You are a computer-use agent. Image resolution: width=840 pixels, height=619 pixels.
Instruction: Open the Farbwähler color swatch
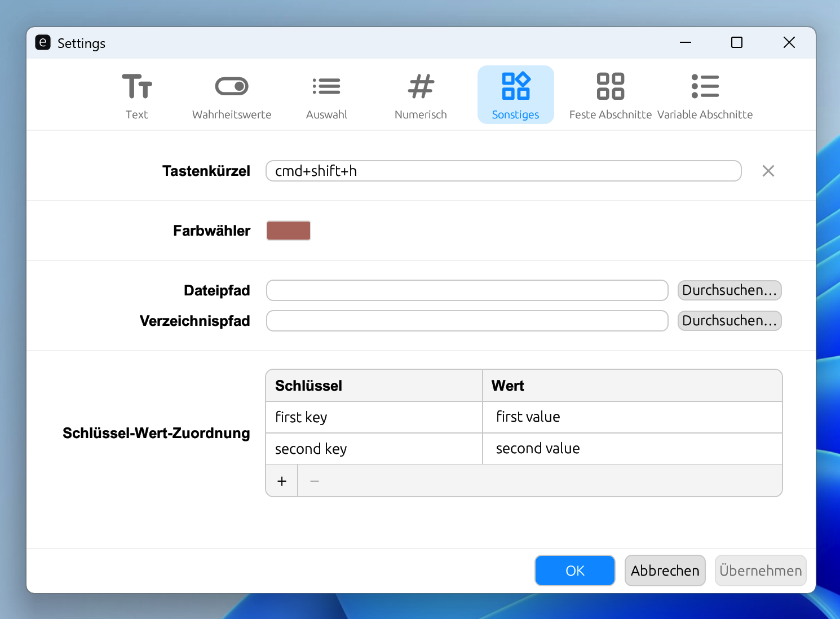[289, 231]
